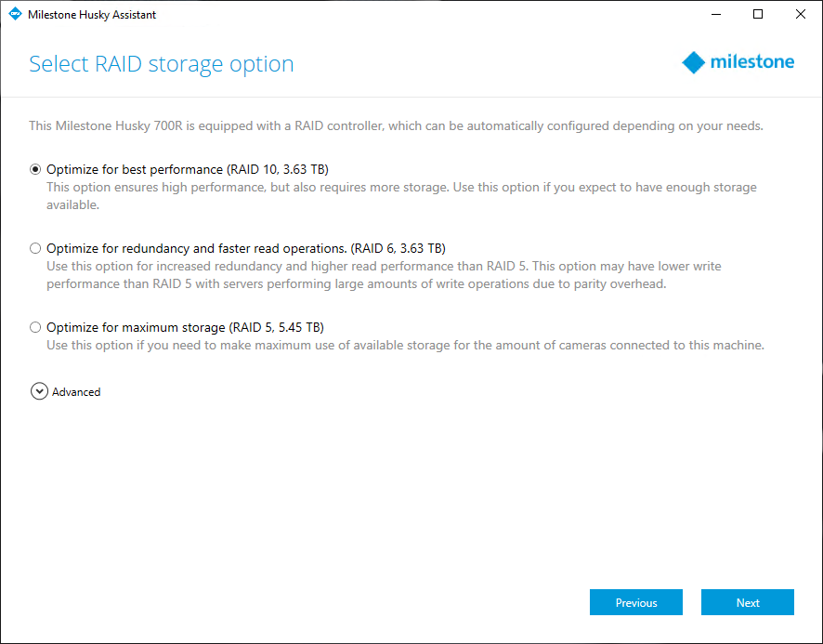Return via the Previous button
Viewport: 823px width, 644px height.
tap(636, 602)
